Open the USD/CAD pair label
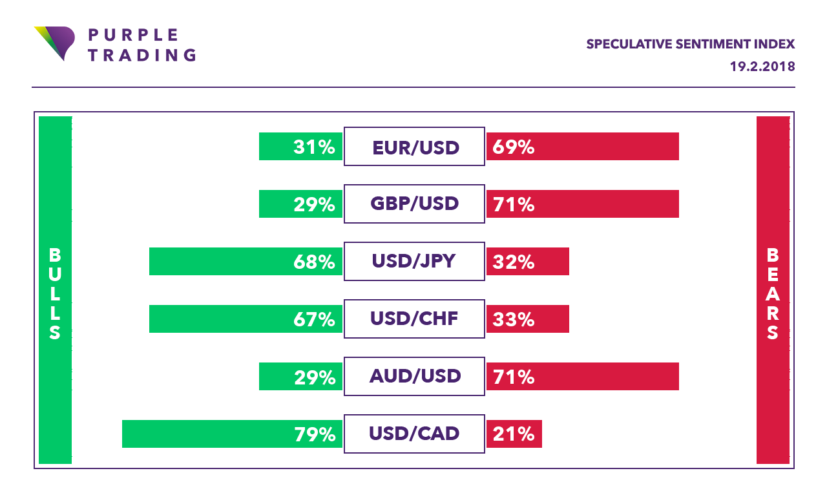The width and height of the screenshot is (827, 504). [414, 434]
